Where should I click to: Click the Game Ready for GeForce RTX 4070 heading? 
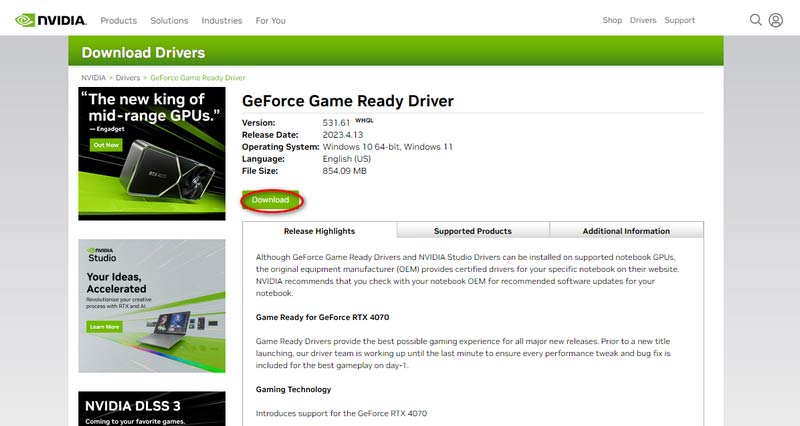click(x=322, y=317)
